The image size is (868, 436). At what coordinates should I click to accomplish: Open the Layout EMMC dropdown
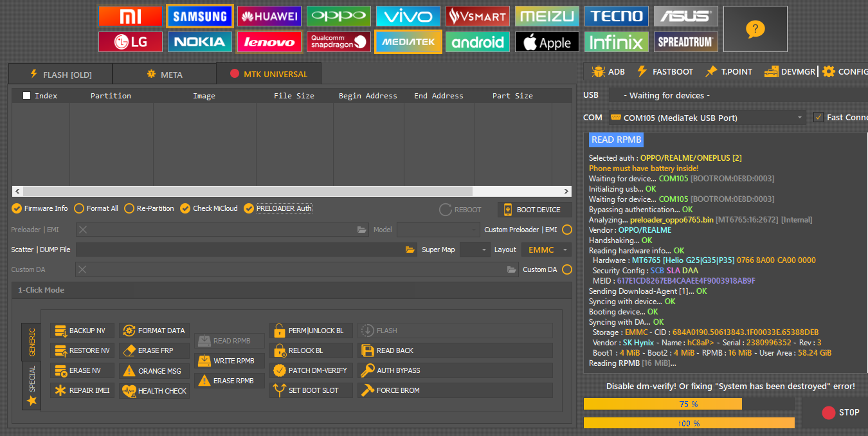coord(547,250)
